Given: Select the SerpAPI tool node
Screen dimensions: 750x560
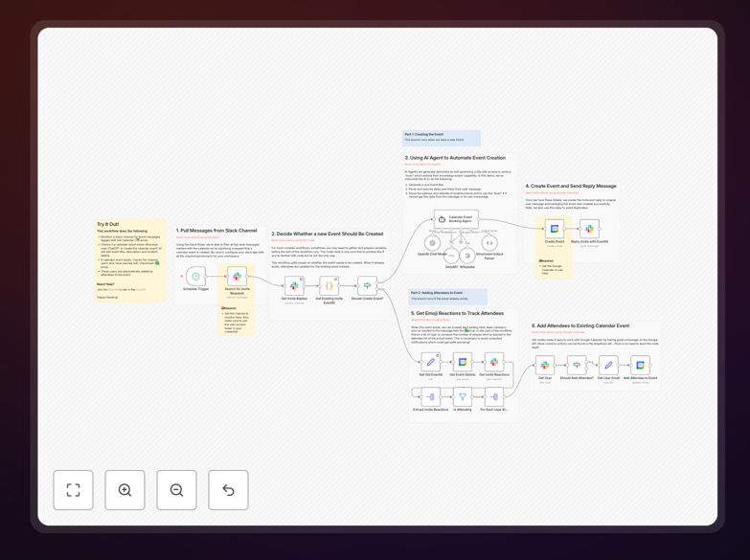Looking at the screenshot, I should coord(451,256).
